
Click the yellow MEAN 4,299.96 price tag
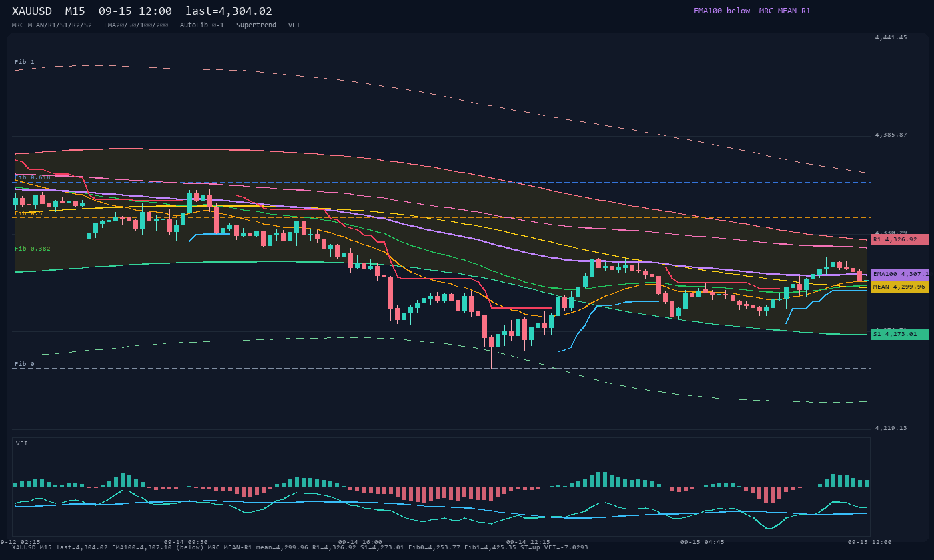click(x=900, y=287)
